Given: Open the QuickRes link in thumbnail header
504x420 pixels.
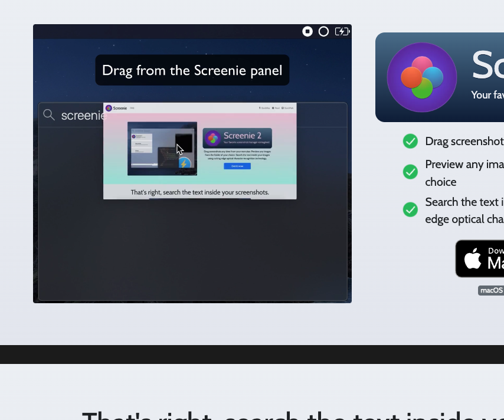Looking at the screenshot, I should (x=264, y=108).
